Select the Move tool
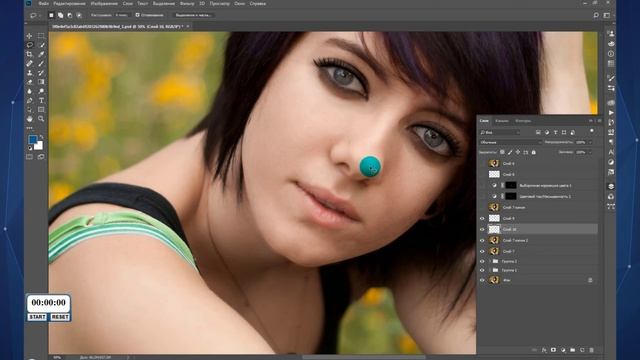The height and width of the screenshot is (360, 640). pos(29,36)
